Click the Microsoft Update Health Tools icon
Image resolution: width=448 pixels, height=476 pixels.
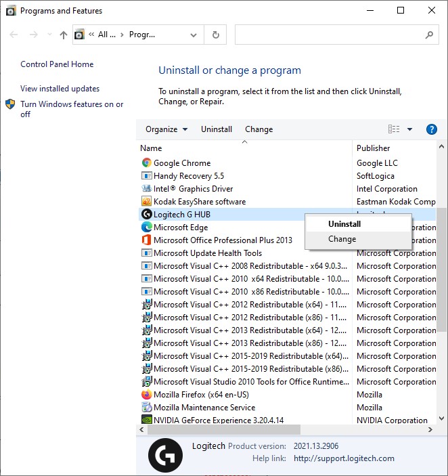click(146, 253)
